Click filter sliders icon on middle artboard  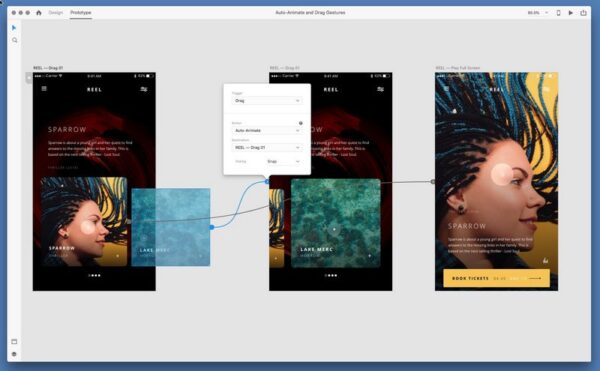(x=380, y=89)
